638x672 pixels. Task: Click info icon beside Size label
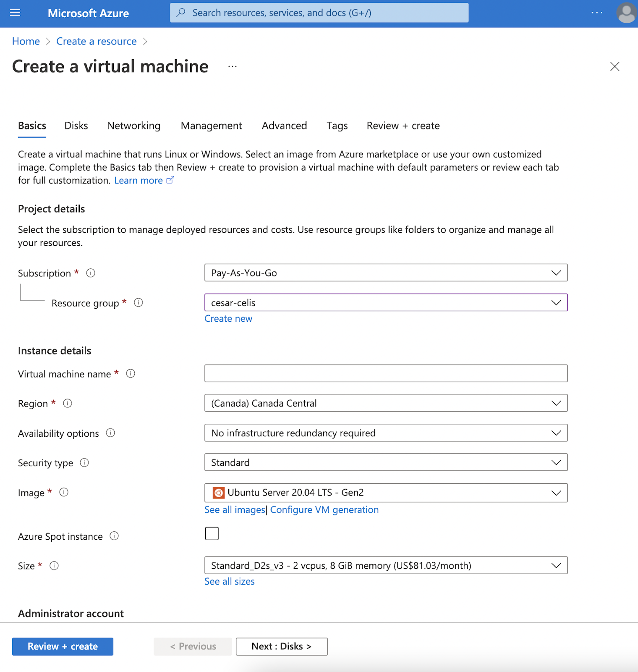click(54, 566)
